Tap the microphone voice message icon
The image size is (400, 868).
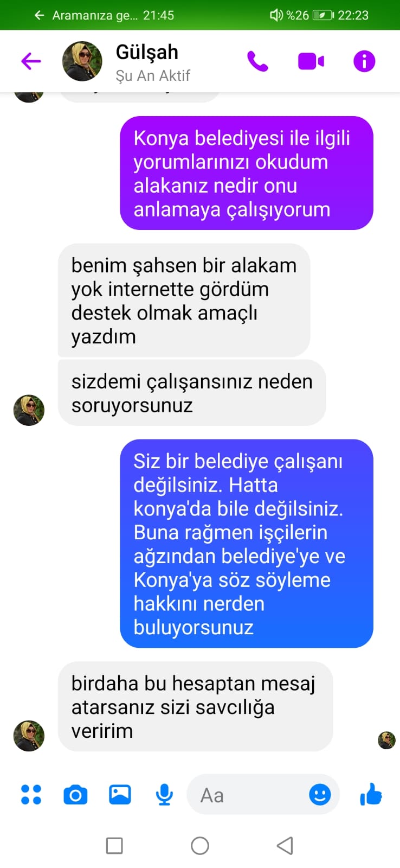point(164,795)
